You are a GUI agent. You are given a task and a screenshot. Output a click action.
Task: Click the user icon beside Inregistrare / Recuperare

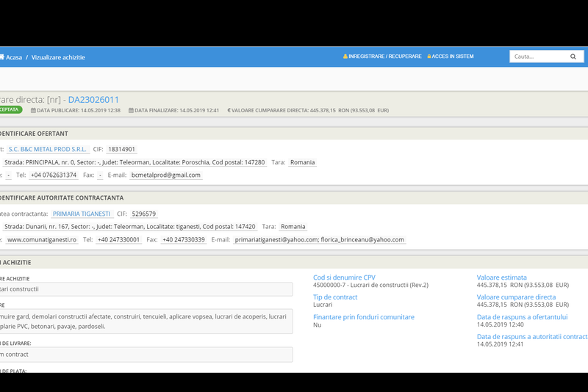[345, 57]
